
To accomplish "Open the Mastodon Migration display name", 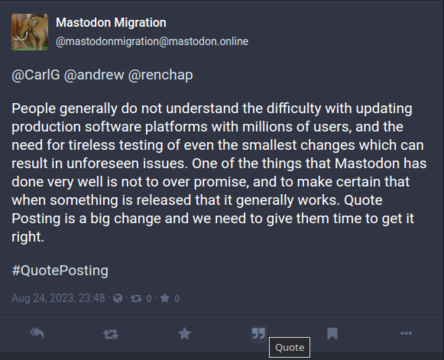I will click(x=111, y=23).
